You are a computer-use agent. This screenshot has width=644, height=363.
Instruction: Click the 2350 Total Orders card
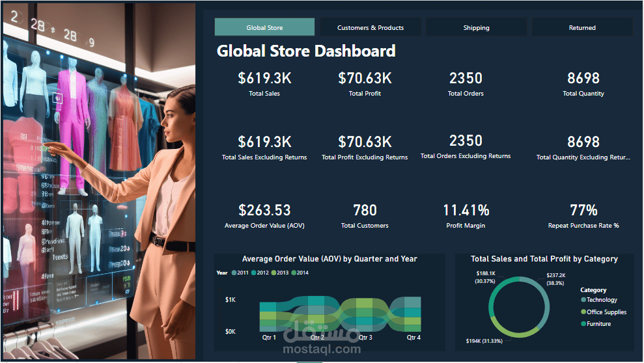coord(466,84)
